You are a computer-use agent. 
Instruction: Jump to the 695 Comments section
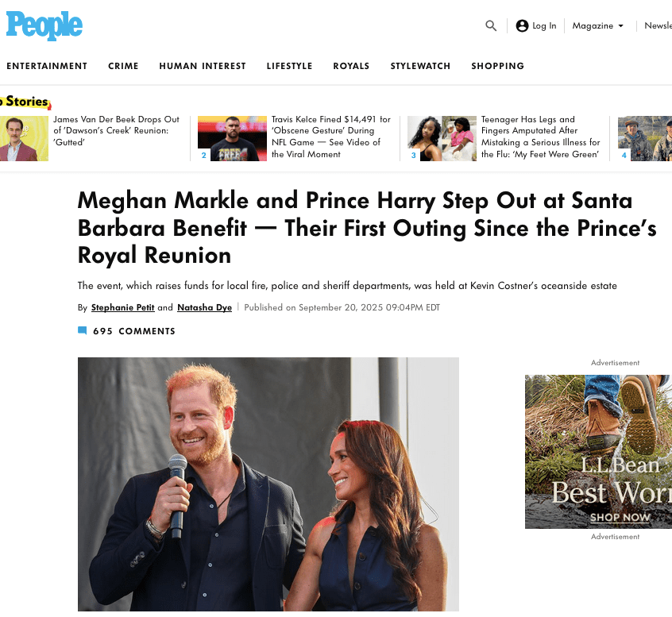point(133,331)
